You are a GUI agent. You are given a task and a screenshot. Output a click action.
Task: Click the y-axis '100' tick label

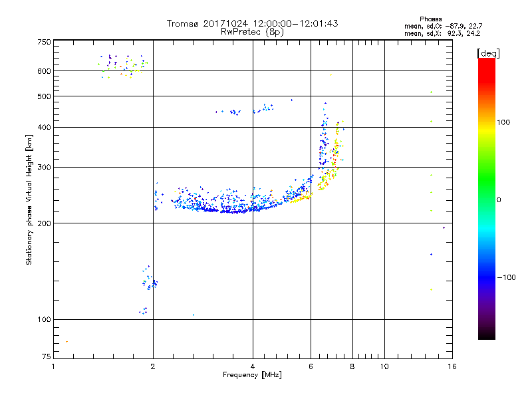(x=44, y=320)
